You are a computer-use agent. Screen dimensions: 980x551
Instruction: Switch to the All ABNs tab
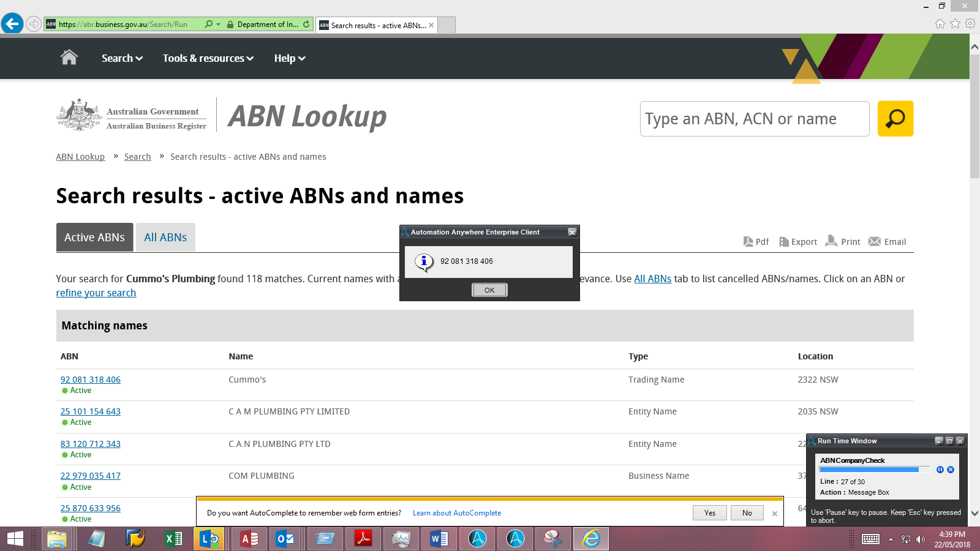[x=165, y=238]
